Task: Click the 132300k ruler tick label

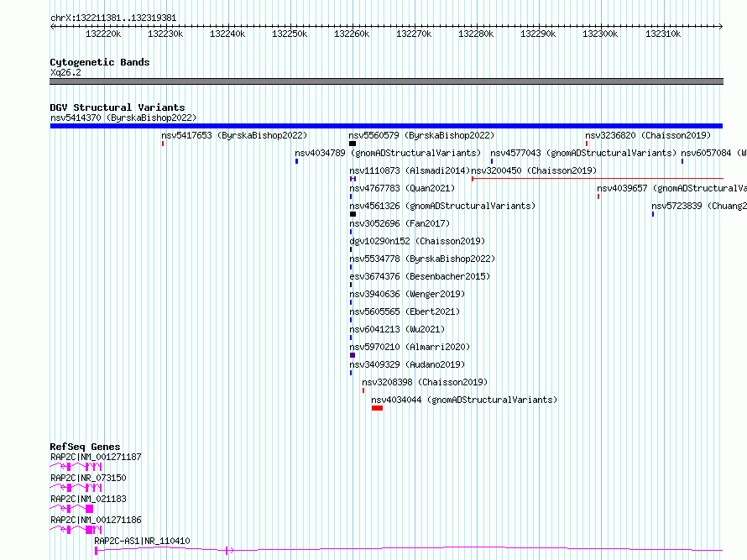Action: point(600,34)
